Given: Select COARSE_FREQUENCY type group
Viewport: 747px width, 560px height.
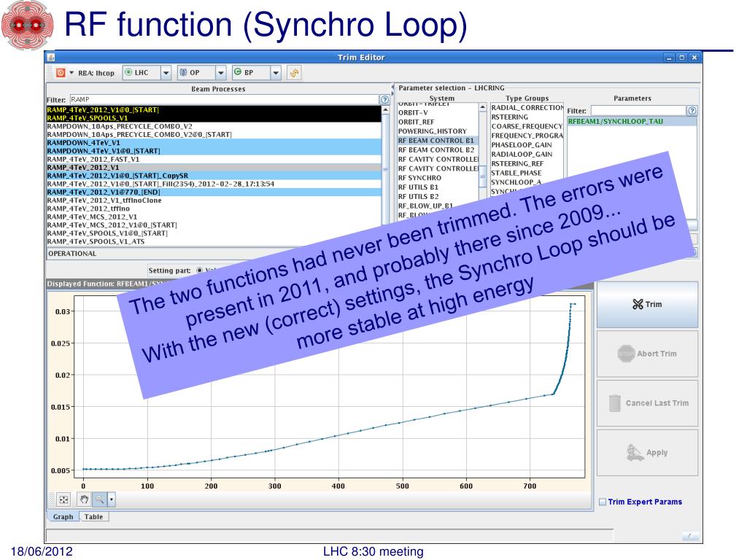Looking at the screenshot, I should pyautogui.click(x=527, y=126).
